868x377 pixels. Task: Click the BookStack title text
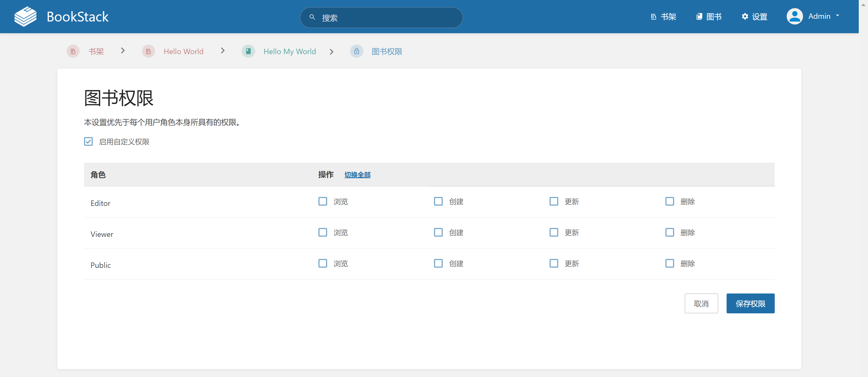(77, 17)
